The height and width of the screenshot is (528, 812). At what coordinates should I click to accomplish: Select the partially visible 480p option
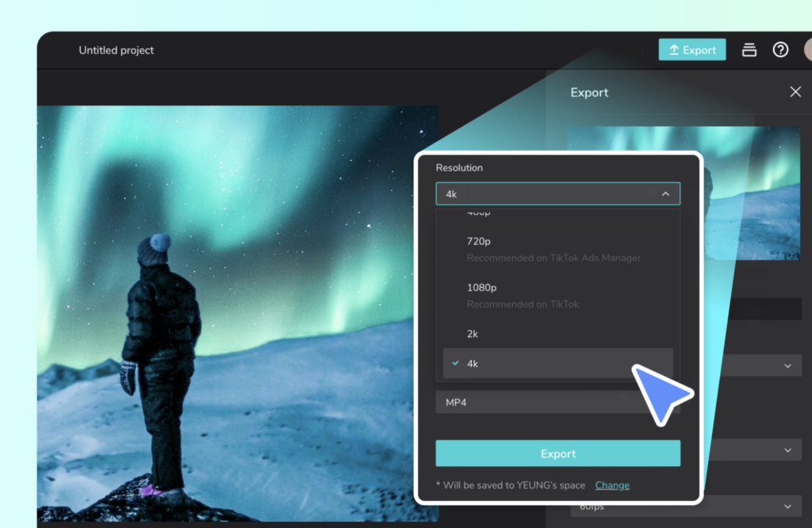click(479, 213)
